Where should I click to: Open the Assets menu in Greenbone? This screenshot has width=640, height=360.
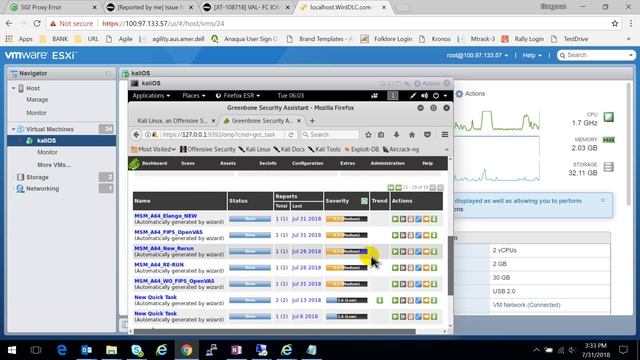pos(228,163)
